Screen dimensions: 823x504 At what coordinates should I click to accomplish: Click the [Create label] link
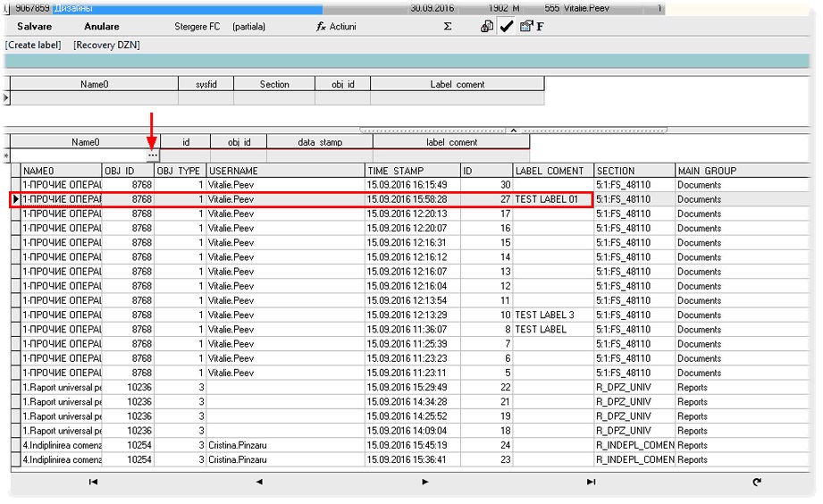[x=33, y=46]
